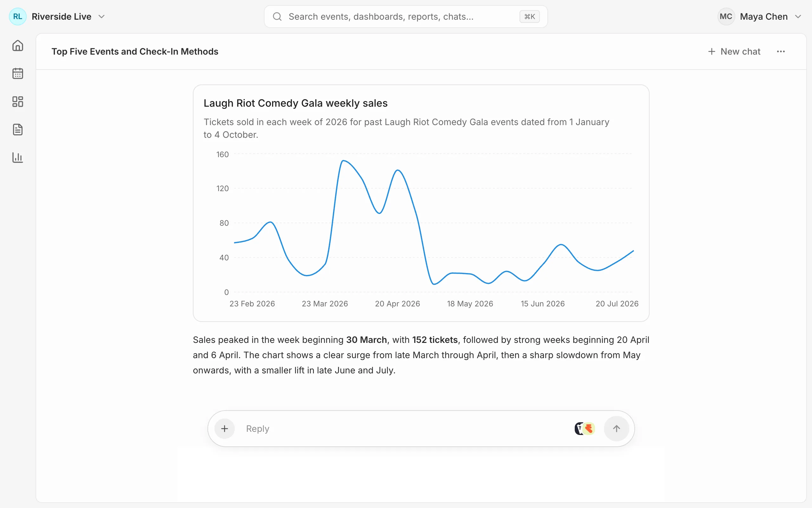Click the 18 May 2026 axis label
812x508 pixels.
pyautogui.click(x=470, y=304)
